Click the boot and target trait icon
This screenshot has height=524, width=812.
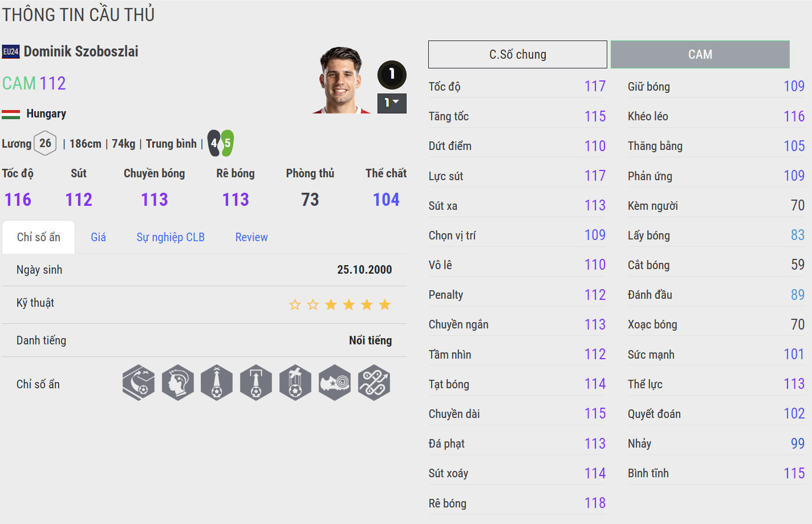[335, 383]
